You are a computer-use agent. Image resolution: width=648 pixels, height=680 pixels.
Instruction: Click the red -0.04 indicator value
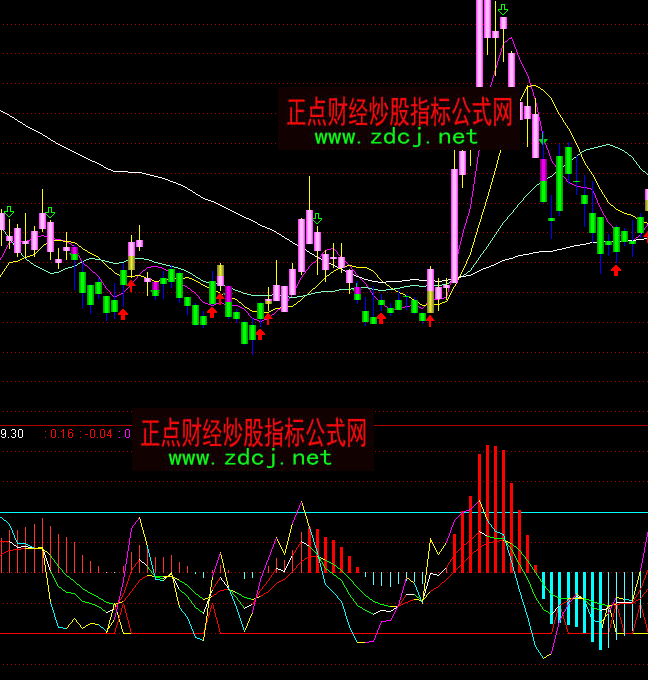pos(98,433)
